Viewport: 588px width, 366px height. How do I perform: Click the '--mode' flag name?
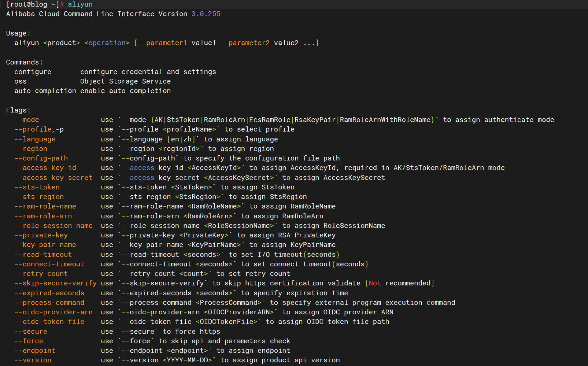click(27, 120)
